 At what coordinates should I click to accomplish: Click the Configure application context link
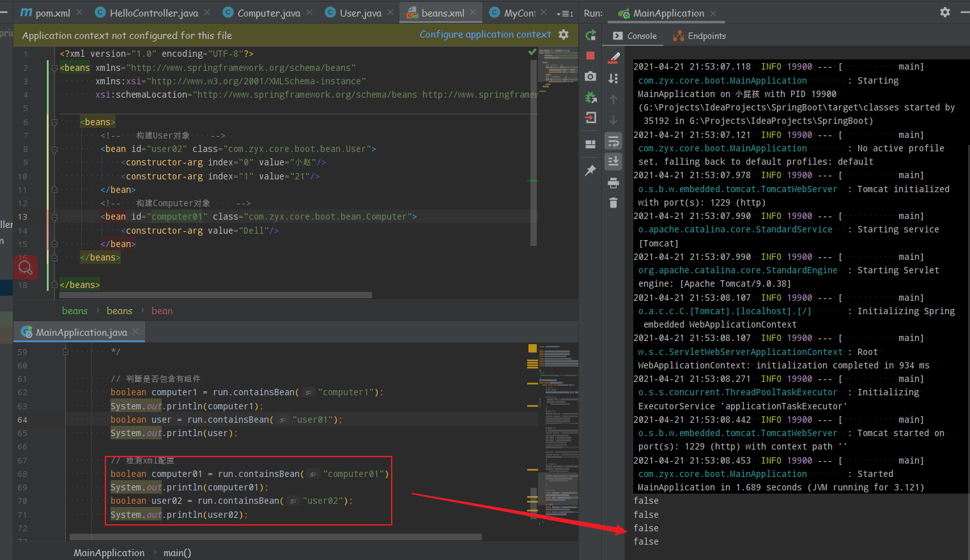(485, 34)
